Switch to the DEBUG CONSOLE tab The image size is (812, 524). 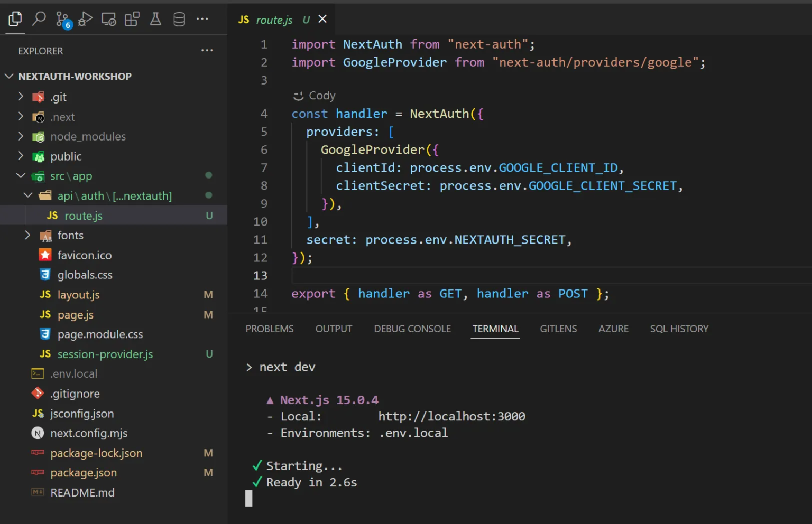click(x=412, y=329)
